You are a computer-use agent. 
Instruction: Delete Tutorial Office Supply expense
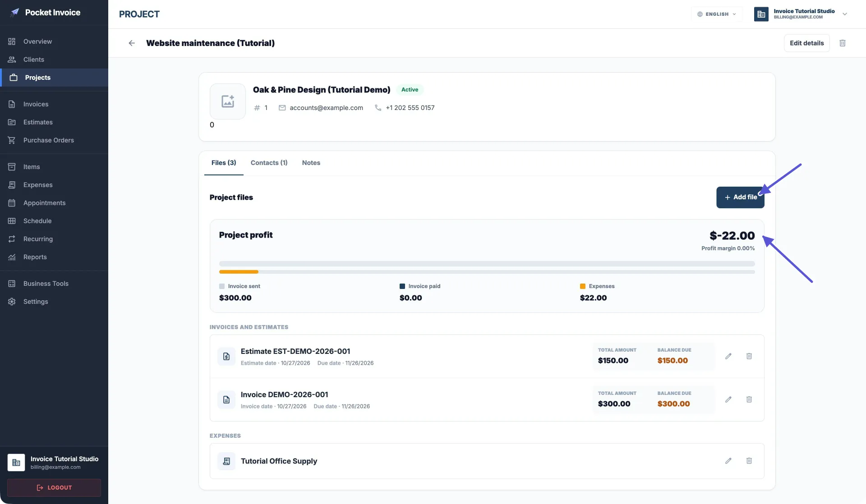[749, 461]
